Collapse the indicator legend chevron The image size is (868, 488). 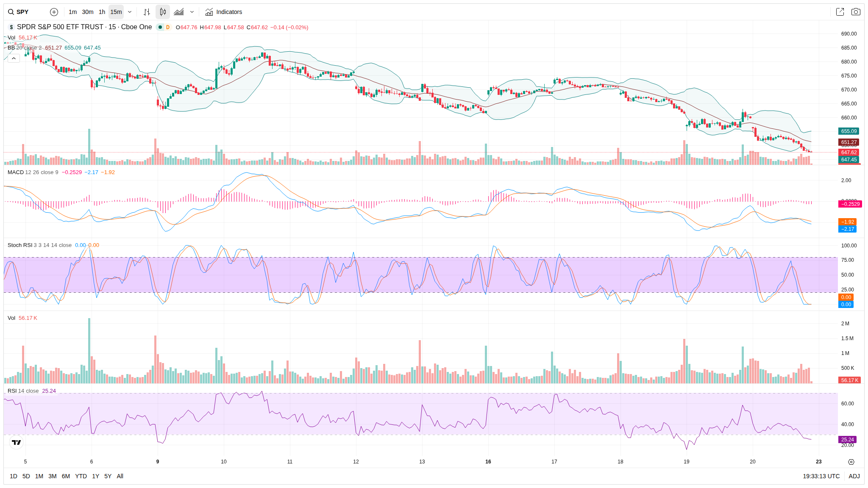coord(14,58)
